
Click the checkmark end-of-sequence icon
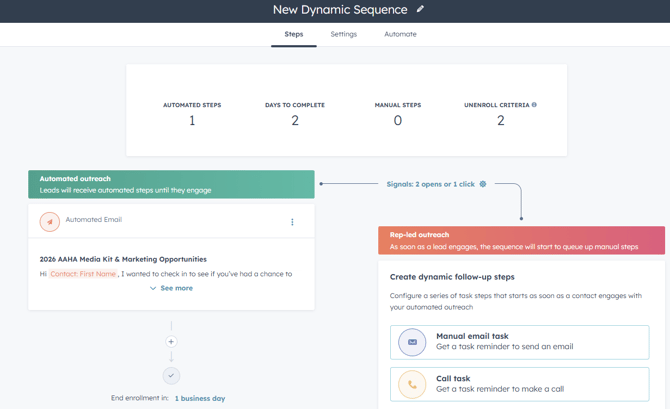point(171,375)
